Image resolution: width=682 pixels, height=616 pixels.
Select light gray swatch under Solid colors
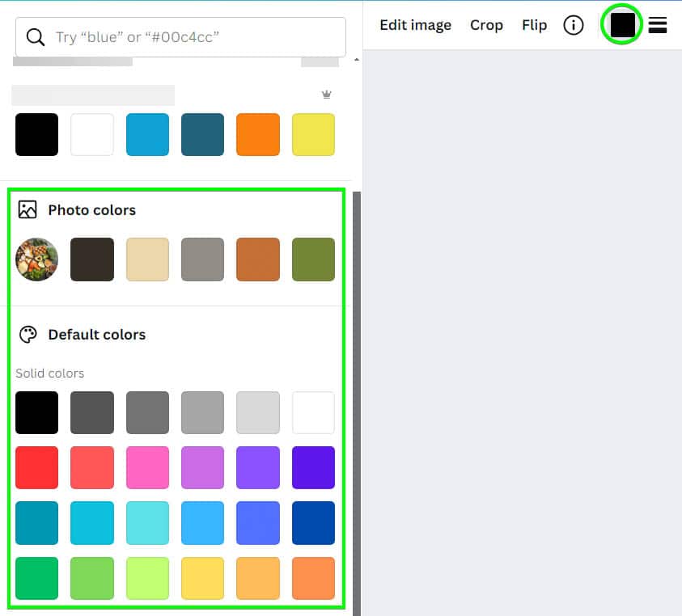tap(203, 412)
